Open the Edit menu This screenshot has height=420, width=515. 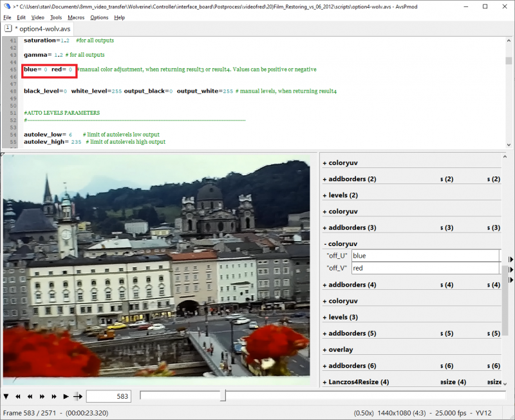21,17
